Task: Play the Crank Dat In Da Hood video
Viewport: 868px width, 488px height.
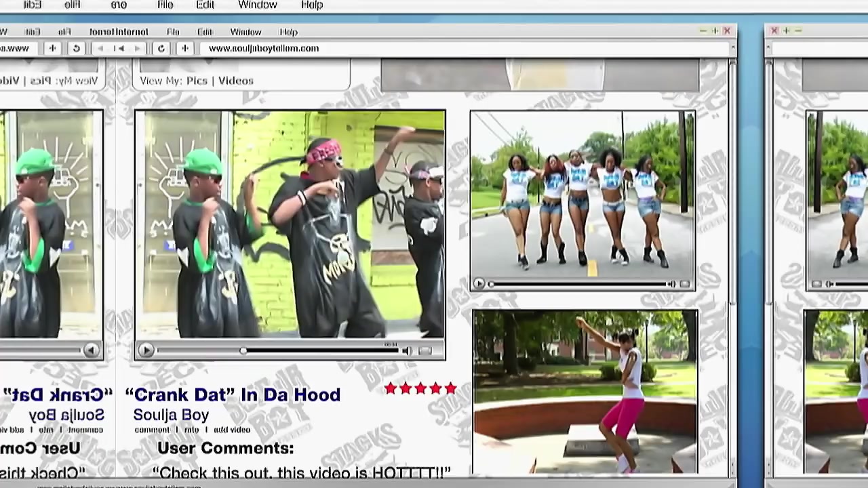Action: tap(145, 350)
